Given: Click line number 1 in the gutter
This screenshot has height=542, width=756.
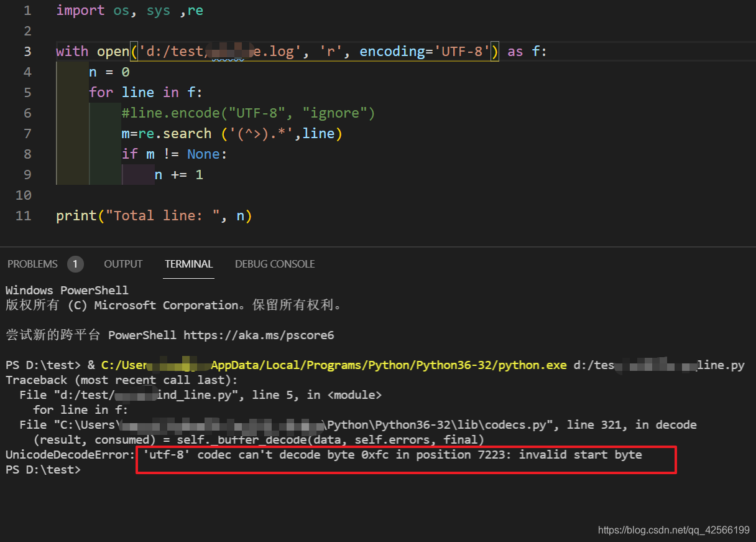Looking at the screenshot, I should click(x=27, y=11).
